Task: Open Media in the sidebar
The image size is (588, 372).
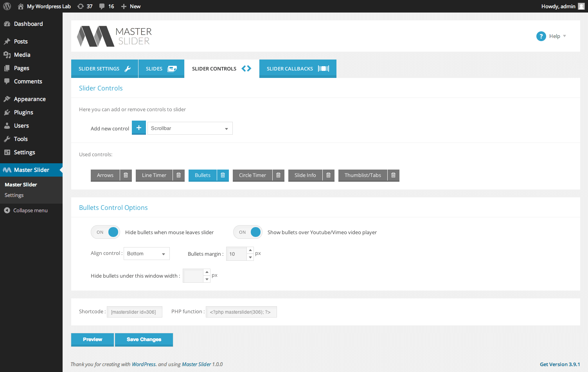Action: [x=31, y=55]
